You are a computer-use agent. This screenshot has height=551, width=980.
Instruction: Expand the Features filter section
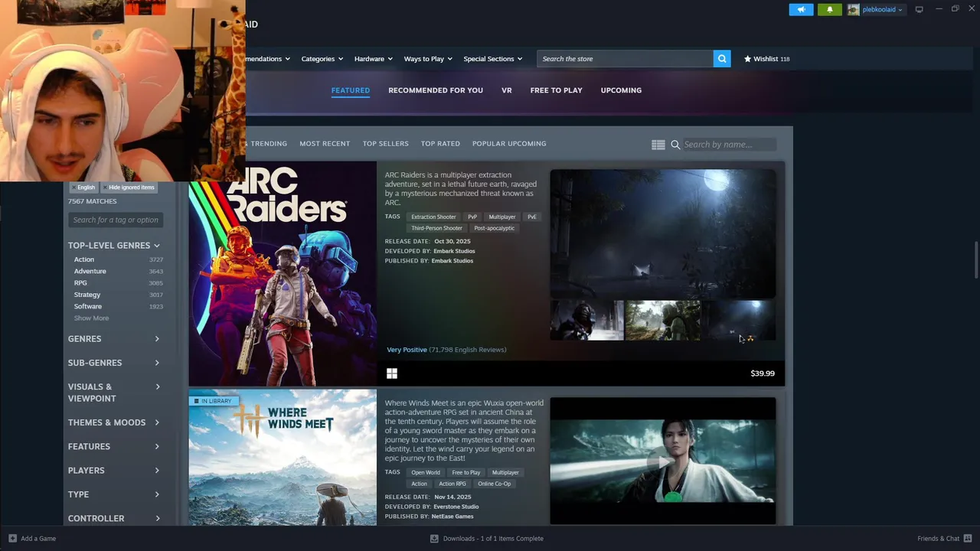click(114, 446)
